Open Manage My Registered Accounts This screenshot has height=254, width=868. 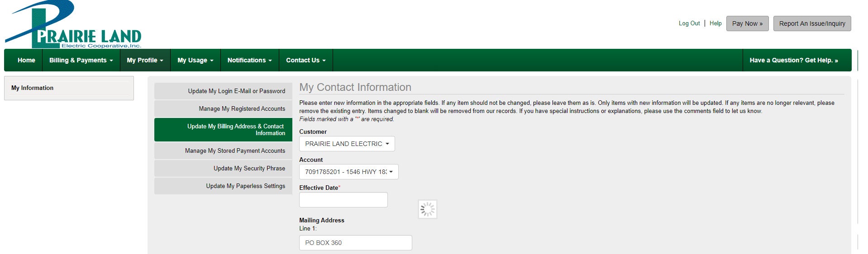(x=223, y=108)
